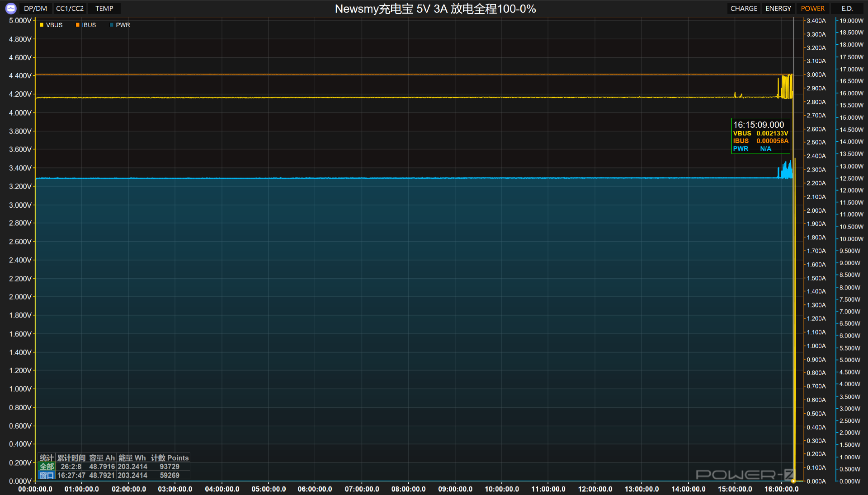The image size is (868, 495).
Task: Switch to the CHARGE view tab
Action: (744, 9)
